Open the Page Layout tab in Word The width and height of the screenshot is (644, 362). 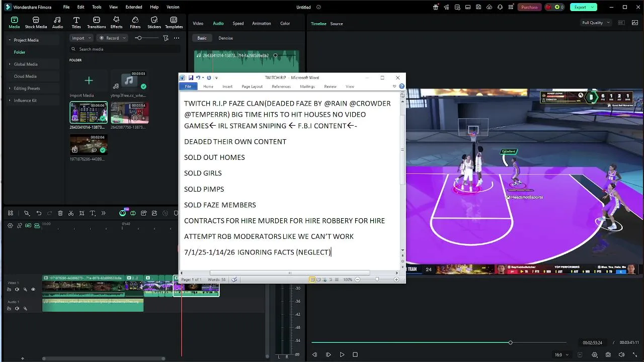(x=252, y=86)
